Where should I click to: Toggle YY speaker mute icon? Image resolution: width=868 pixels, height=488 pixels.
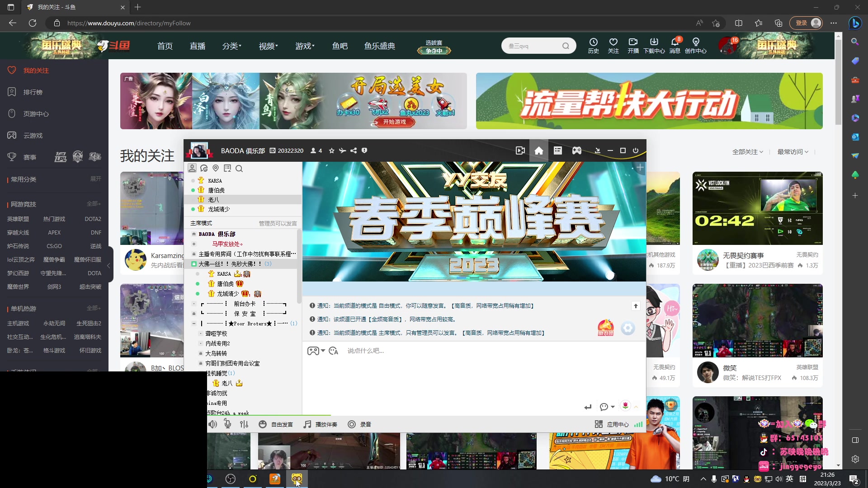pos(212,424)
